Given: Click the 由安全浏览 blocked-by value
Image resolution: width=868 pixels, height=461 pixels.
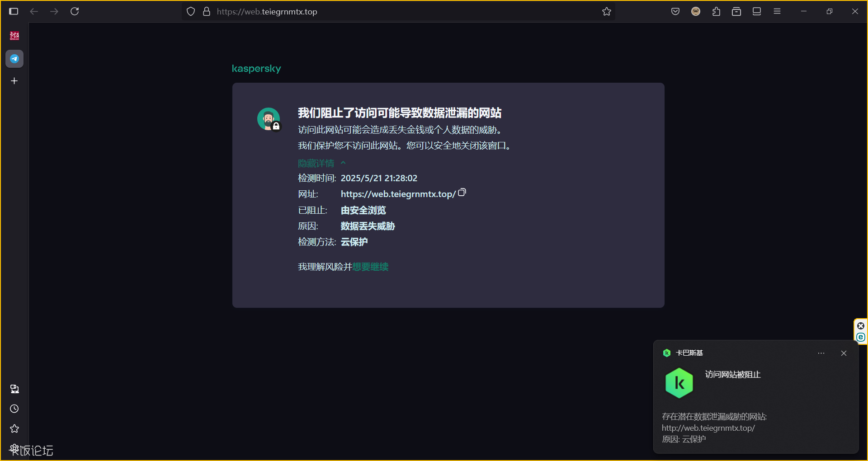Looking at the screenshot, I should [363, 210].
